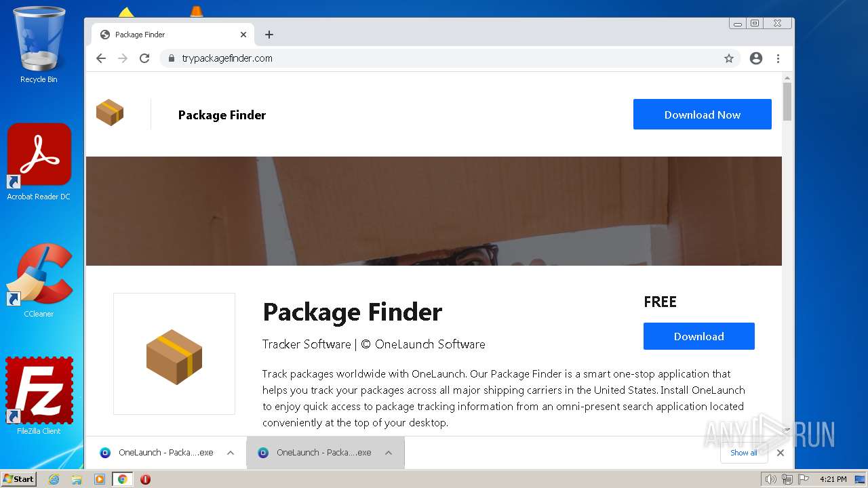Reload the Package Finder page
The height and width of the screenshot is (488, 868).
[x=144, y=58]
